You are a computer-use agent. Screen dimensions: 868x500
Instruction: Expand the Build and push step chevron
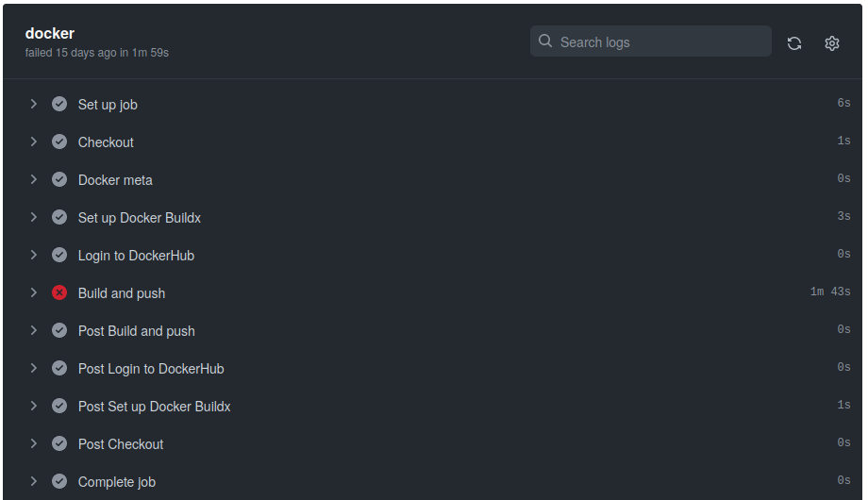point(33,292)
